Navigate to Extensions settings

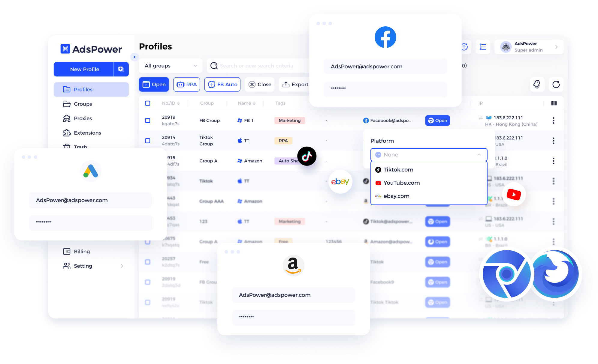coord(87,133)
